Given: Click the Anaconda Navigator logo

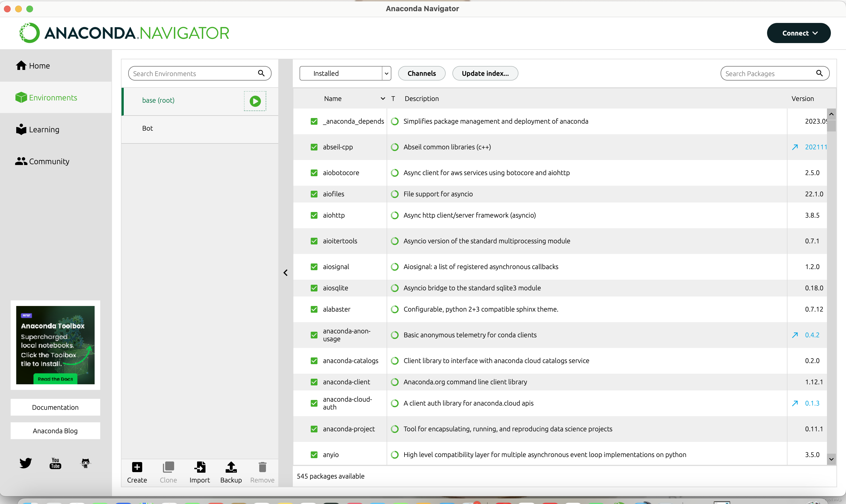Looking at the screenshot, I should click(x=124, y=33).
